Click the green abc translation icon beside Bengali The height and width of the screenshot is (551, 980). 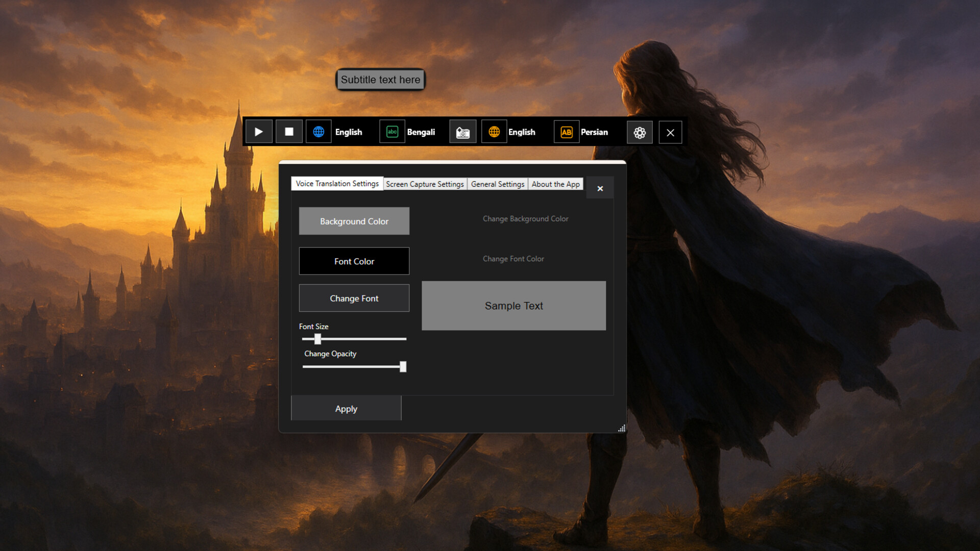tap(392, 131)
